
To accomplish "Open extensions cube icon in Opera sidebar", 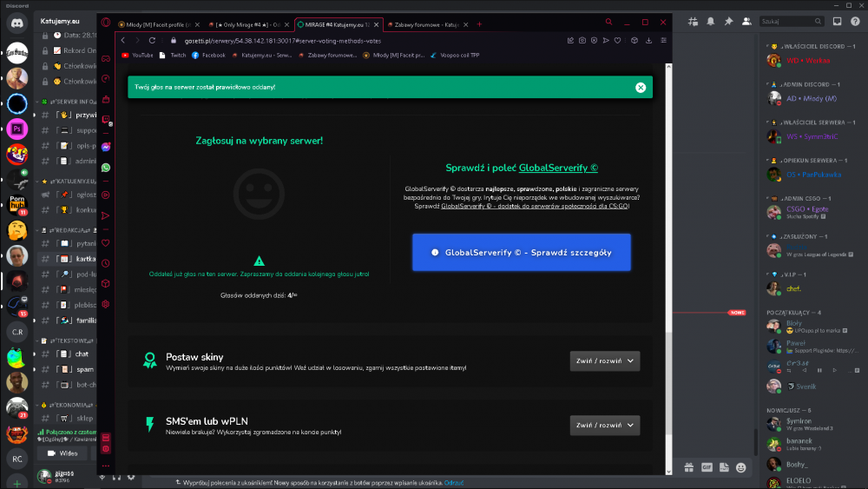I will (x=106, y=283).
